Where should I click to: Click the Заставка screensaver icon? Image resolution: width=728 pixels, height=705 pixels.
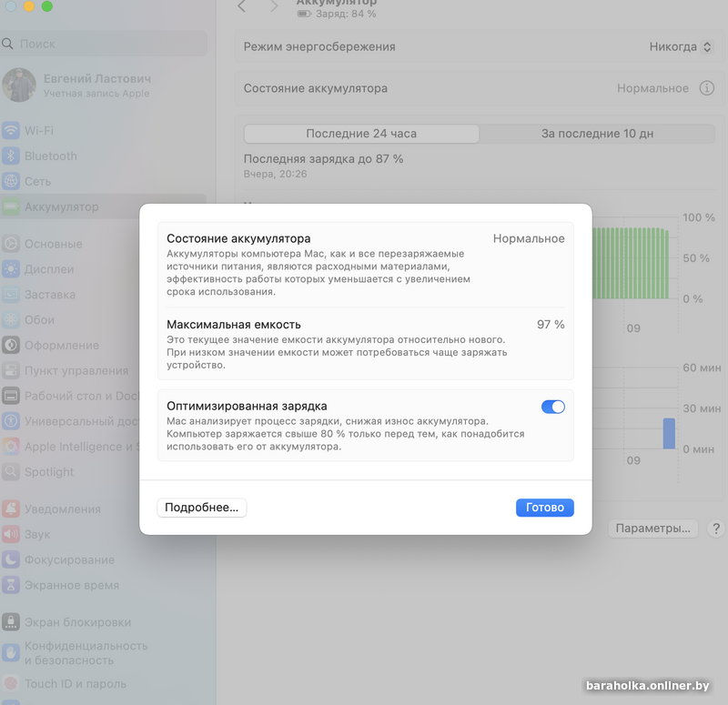[11, 294]
